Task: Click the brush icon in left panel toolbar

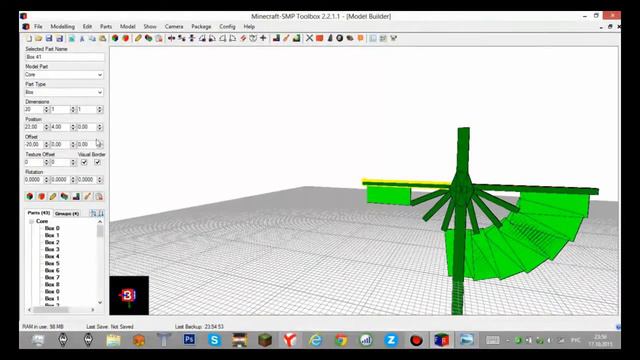Action: [x=87, y=197]
